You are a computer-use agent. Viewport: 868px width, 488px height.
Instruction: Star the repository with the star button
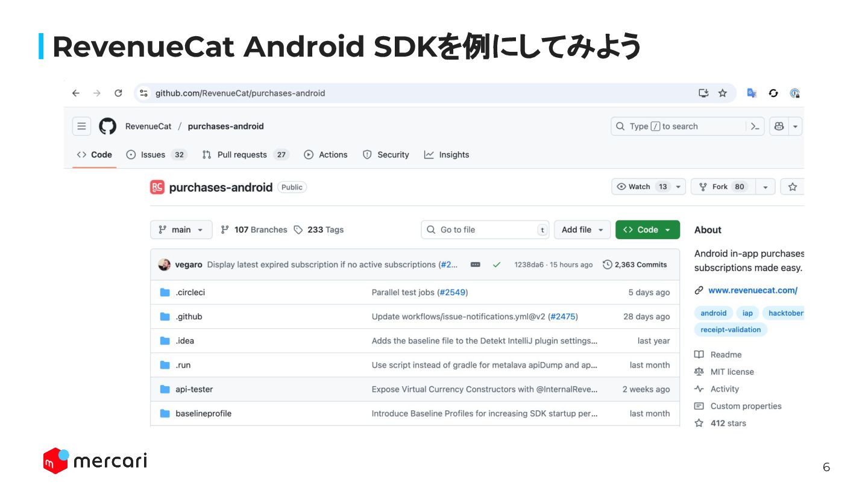click(793, 187)
